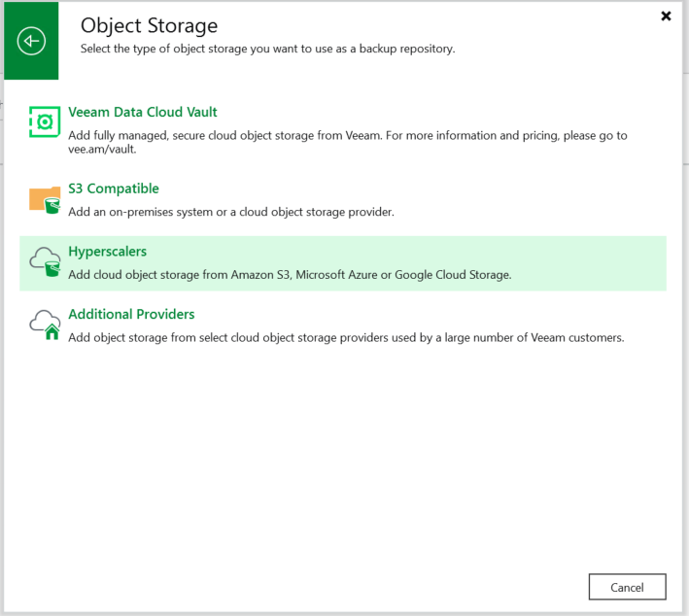Click the Object Storage dialog heading
689x616 pixels.
pyautogui.click(x=149, y=25)
